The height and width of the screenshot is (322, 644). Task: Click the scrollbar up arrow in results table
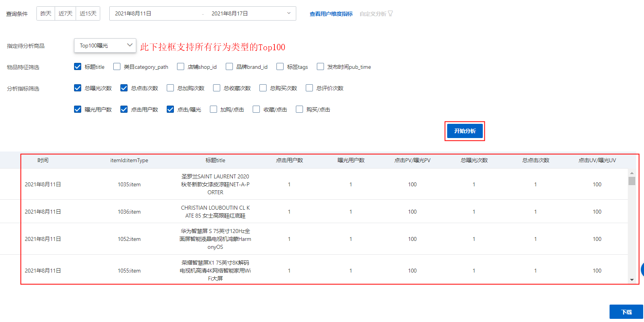click(x=632, y=173)
